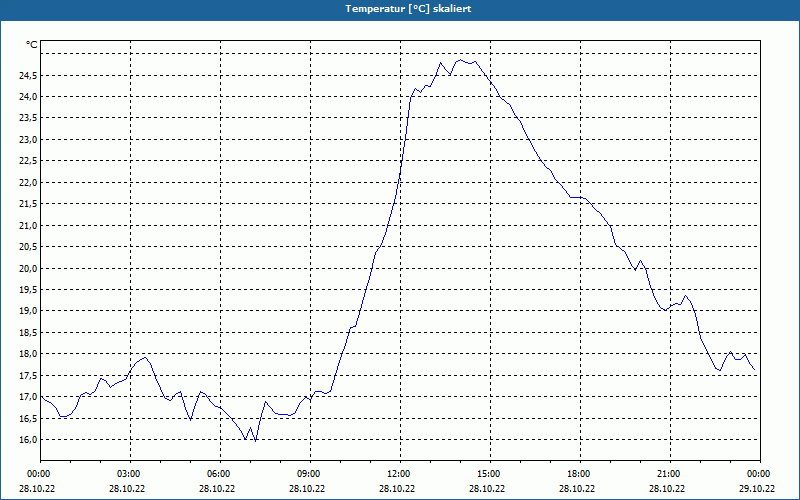Click the 18:00 time label
Image resolution: width=800 pixels, height=500 pixels.
pyautogui.click(x=580, y=474)
